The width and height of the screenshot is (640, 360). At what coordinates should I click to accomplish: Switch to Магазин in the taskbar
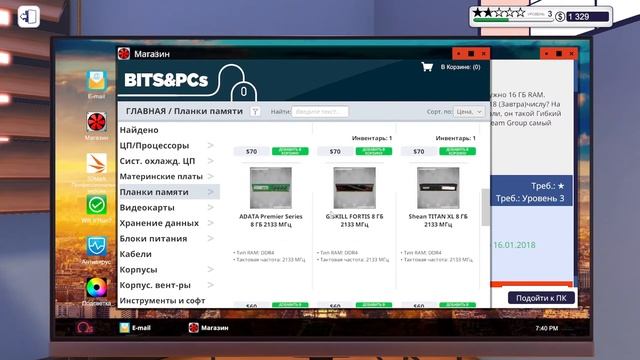tap(209, 328)
